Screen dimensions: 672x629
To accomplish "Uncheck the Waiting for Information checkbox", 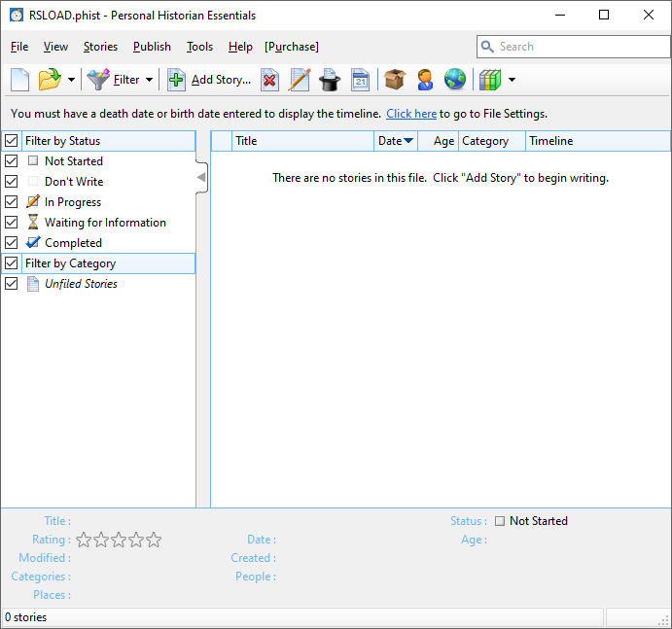I will 11,223.
